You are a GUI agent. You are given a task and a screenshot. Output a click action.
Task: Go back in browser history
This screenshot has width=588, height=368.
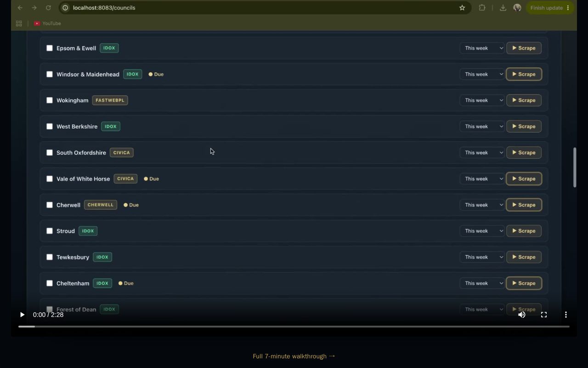pyautogui.click(x=20, y=8)
